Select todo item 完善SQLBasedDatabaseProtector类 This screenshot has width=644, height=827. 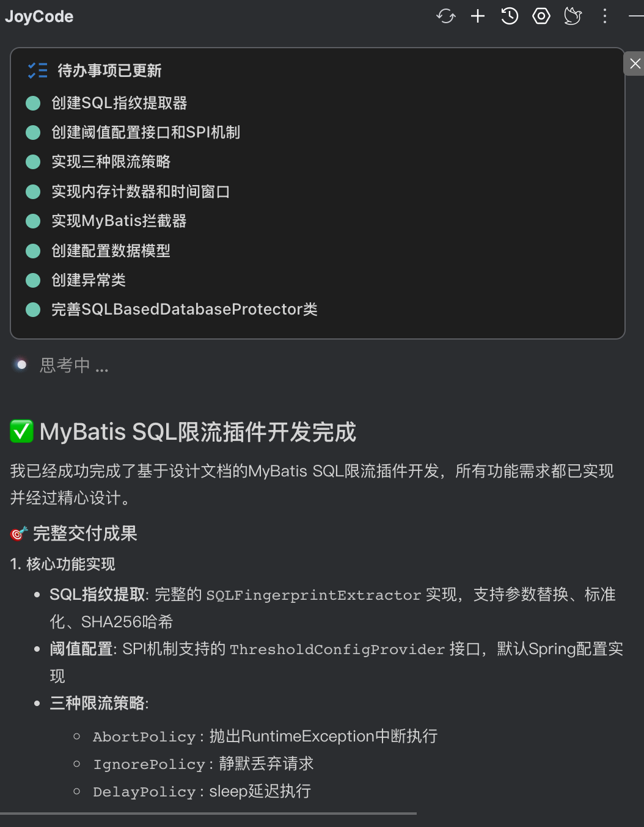[184, 310]
